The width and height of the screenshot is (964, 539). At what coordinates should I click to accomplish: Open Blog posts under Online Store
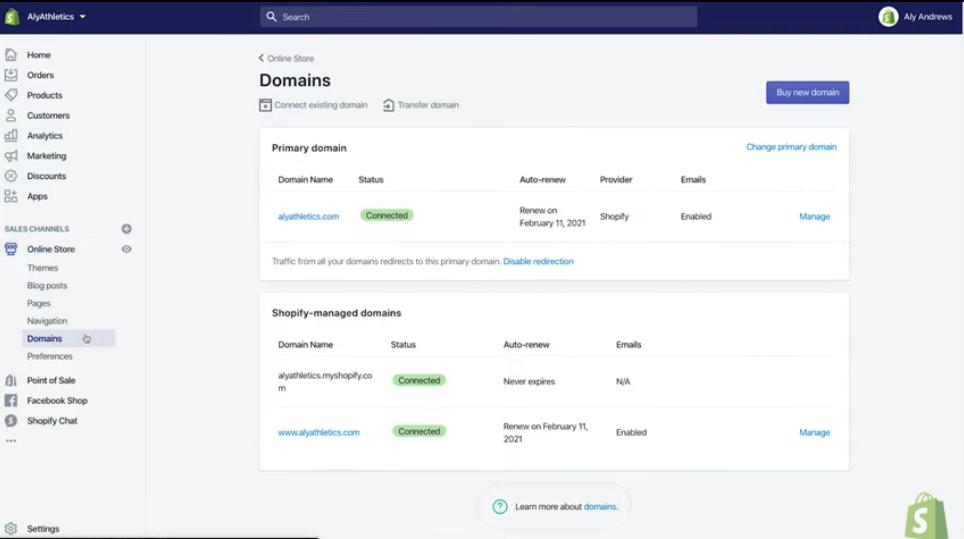(x=47, y=286)
